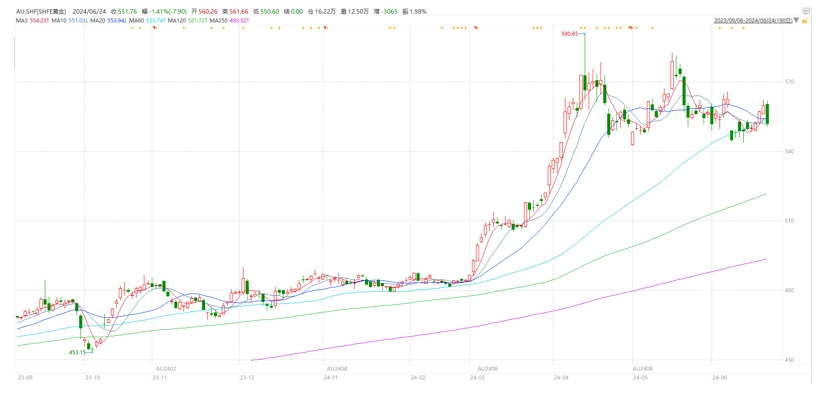Click the 23-11 date axis label

(x=160, y=377)
